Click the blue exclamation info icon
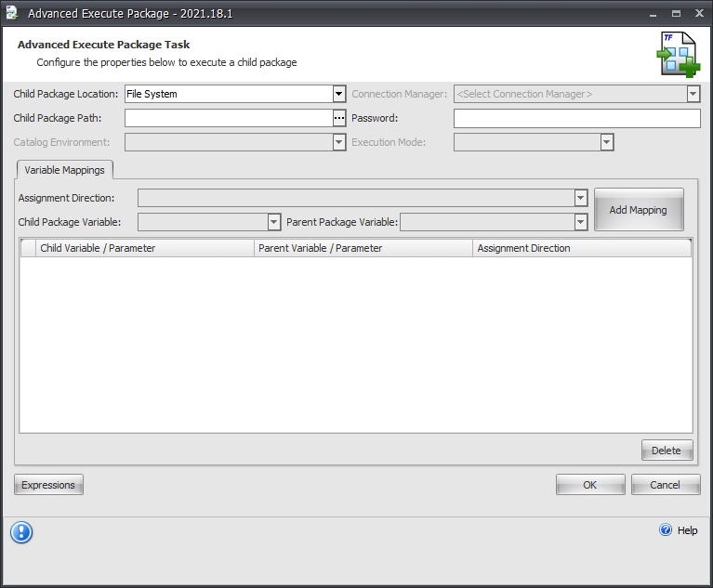This screenshot has height=588, width=713. (x=21, y=532)
